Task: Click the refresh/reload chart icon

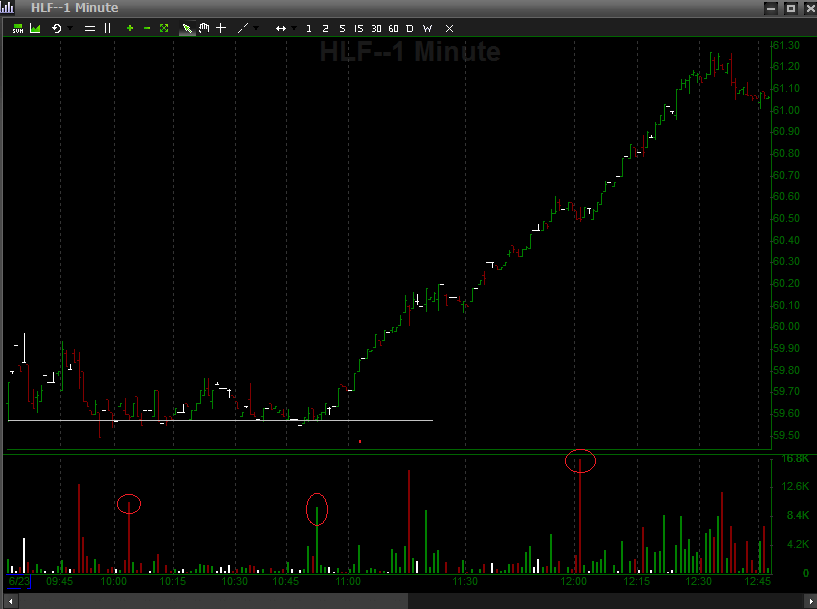Action: point(56,28)
